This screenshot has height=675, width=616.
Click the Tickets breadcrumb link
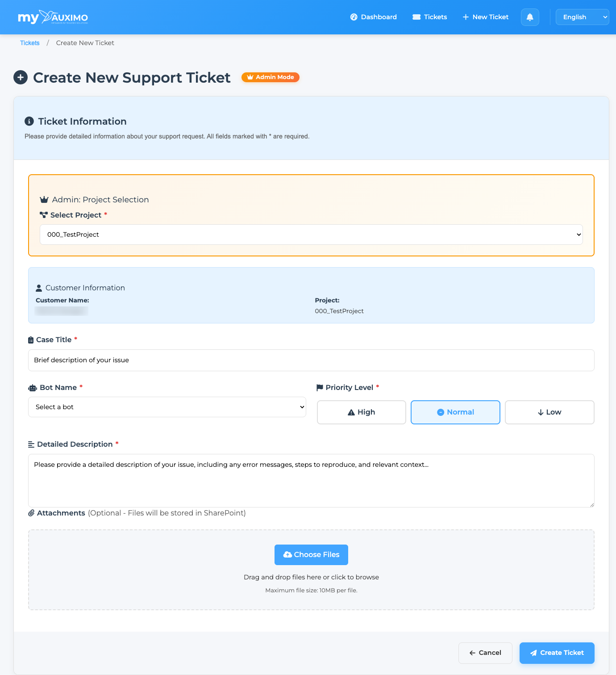coord(30,43)
